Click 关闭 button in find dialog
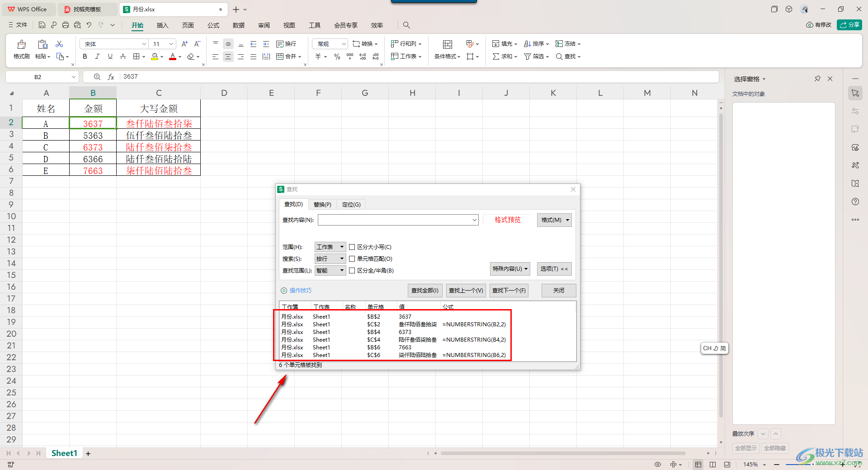 coord(559,291)
